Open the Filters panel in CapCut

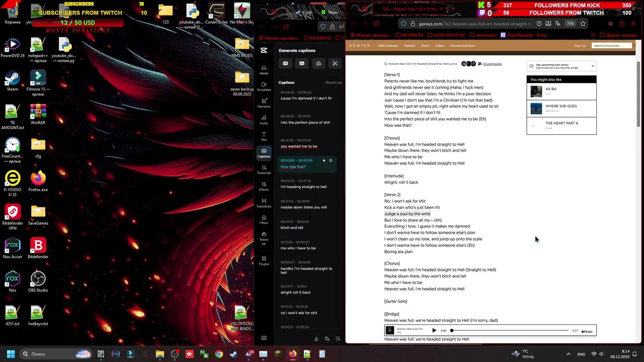tap(264, 219)
